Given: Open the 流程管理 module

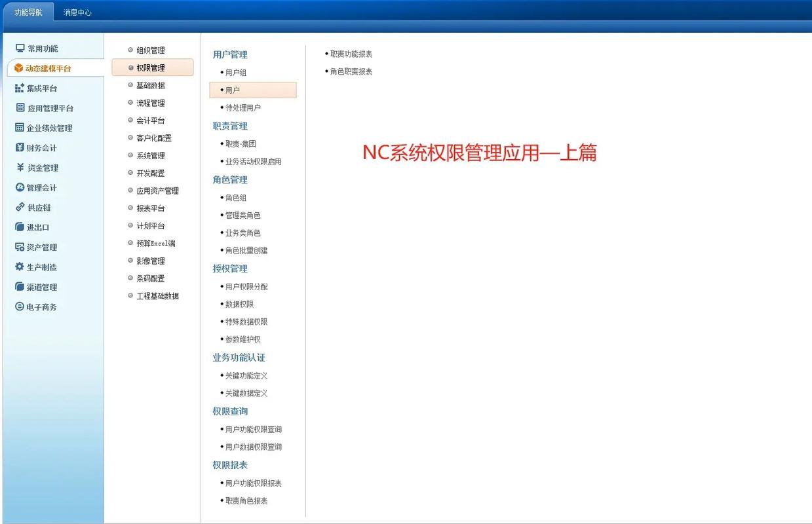Looking at the screenshot, I should coord(151,103).
